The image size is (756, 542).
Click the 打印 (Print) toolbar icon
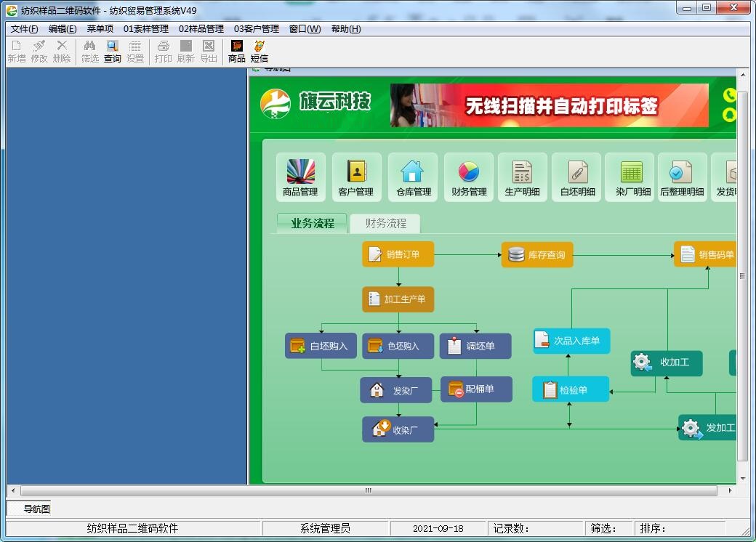(x=163, y=52)
